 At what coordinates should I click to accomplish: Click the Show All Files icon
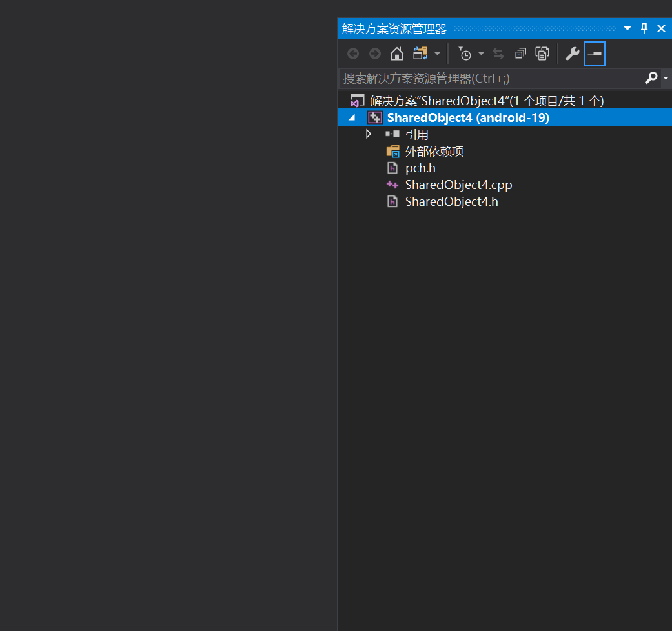(x=542, y=53)
